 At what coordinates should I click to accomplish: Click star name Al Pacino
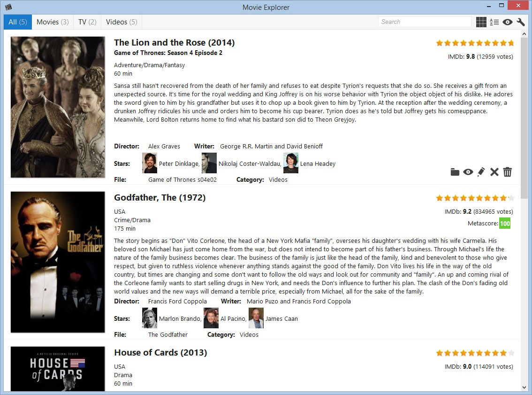pyautogui.click(x=233, y=318)
